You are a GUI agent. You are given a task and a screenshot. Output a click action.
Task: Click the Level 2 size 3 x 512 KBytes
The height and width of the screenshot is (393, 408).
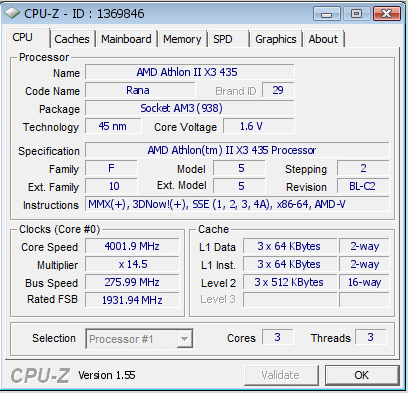coord(290,282)
